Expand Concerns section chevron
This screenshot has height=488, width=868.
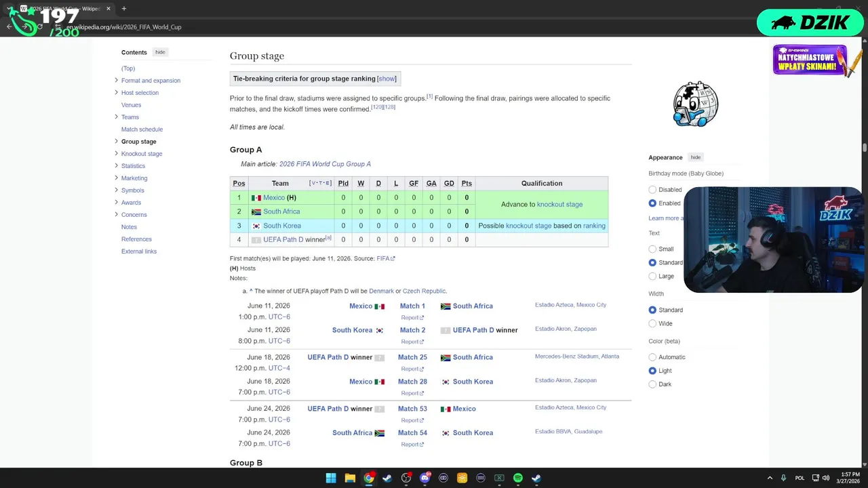pos(116,215)
